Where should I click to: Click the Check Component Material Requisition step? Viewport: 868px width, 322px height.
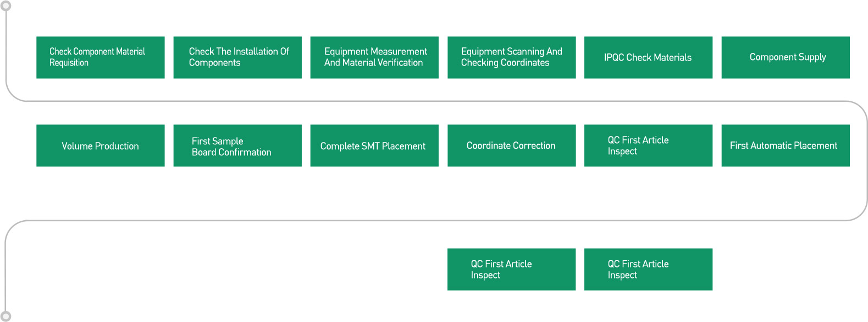click(x=100, y=57)
